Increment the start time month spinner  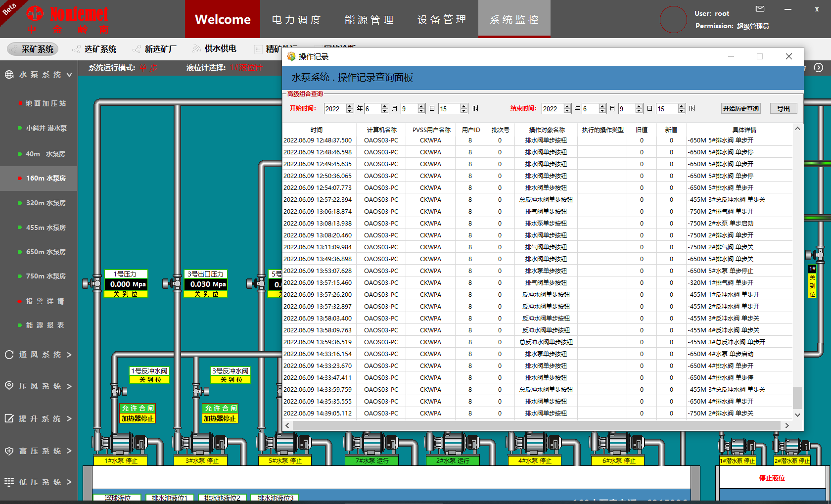pyautogui.click(x=384, y=106)
